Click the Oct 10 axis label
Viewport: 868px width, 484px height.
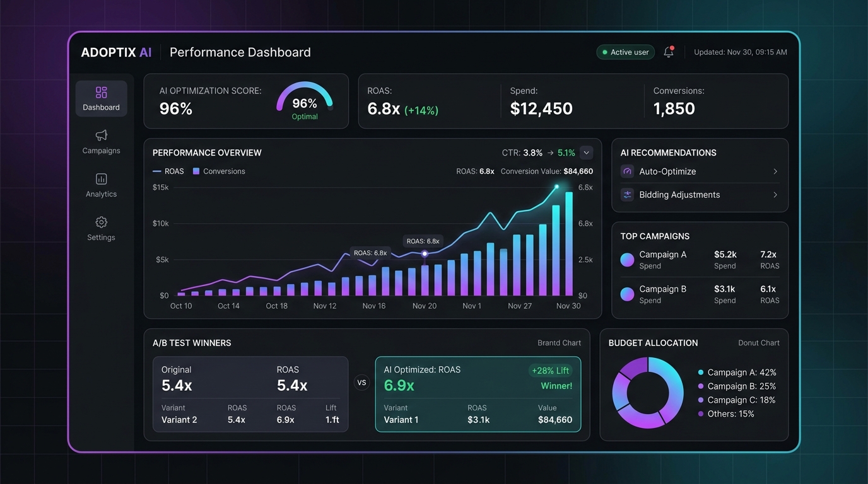point(181,306)
